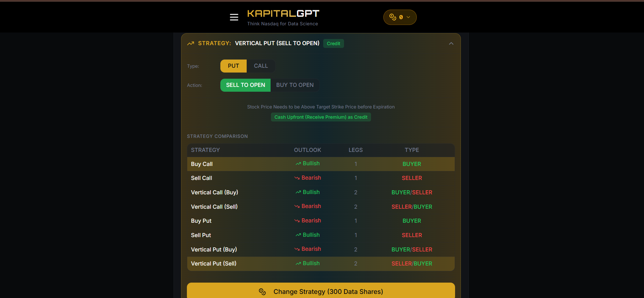Viewport: 644px width, 298px height.
Task: Select the SELL TO OPEN action
Action: 245,85
